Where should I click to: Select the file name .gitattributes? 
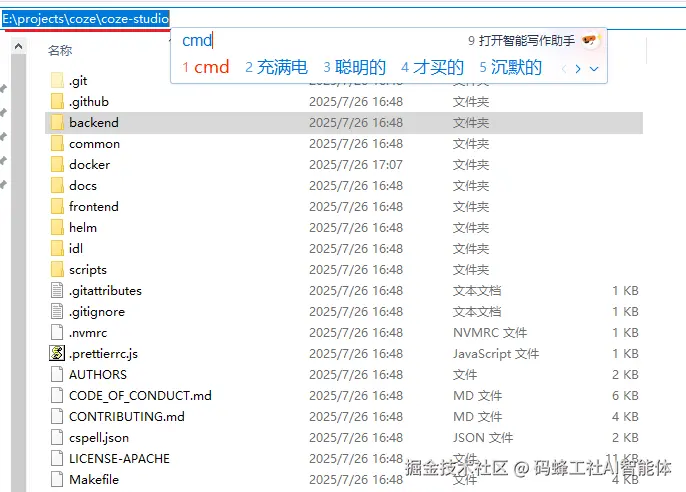[105, 291]
